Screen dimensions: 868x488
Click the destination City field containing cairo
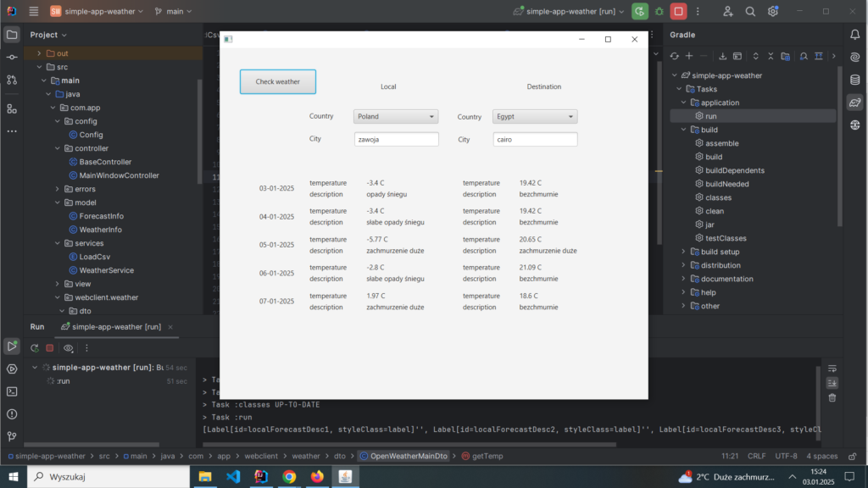[x=535, y=140]
